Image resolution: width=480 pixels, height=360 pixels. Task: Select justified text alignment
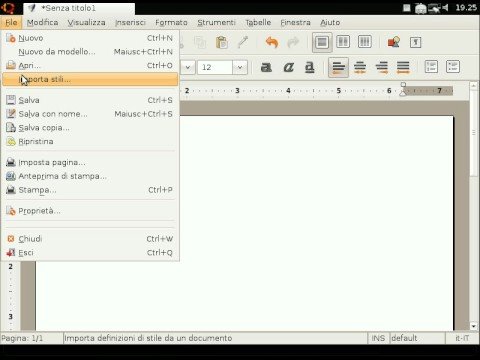coord(403,67)
